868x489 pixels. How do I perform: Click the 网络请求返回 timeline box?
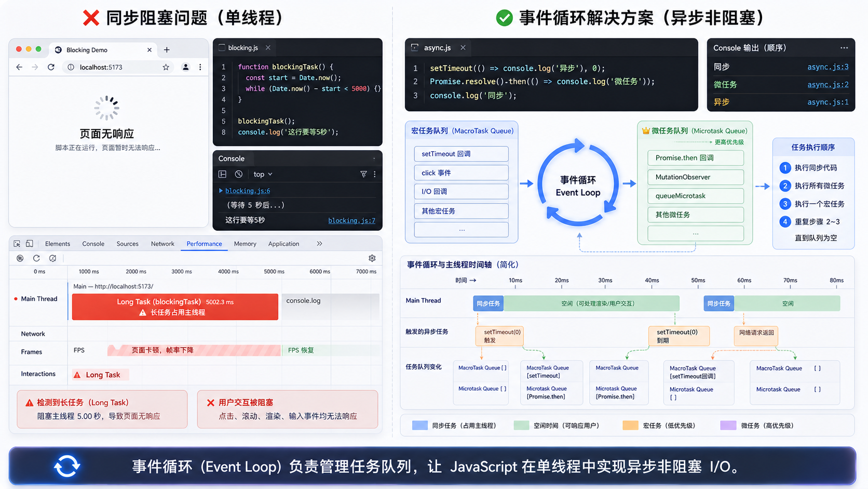click(x=756, y=336)
